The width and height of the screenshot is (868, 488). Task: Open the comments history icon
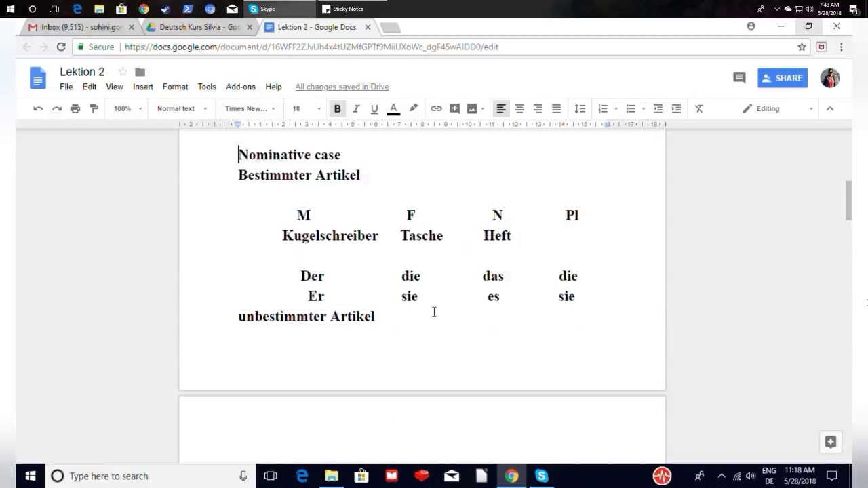tap(739, 78)
